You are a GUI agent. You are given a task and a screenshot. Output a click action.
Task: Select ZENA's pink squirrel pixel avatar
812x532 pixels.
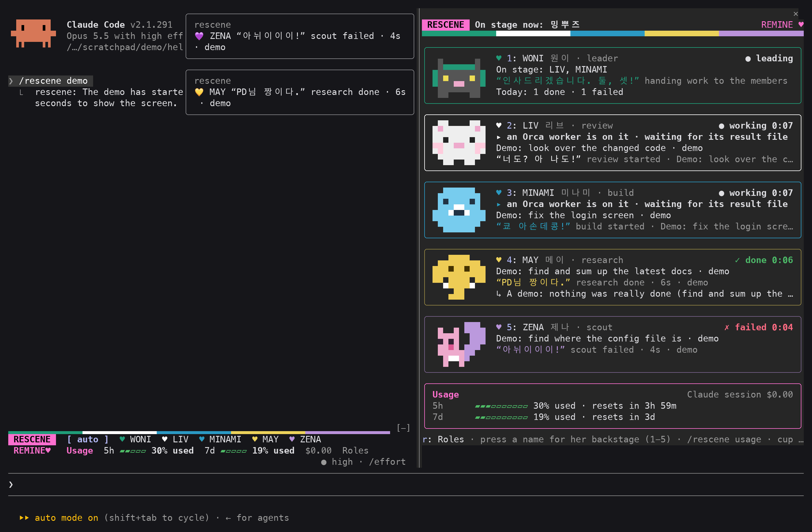[461, 344]
